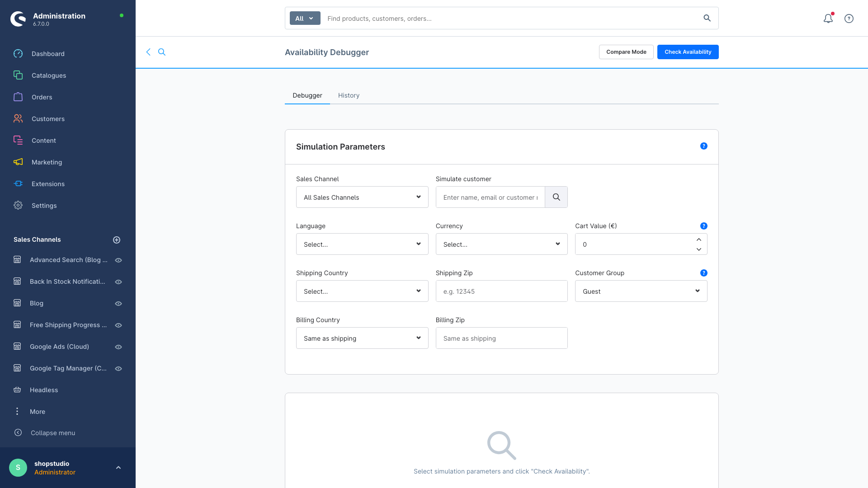The width and height of the screenshot is (868, 488).
Task: Click the Shopware logo icon
Action: pyautogui.click(x=18, y=19)
